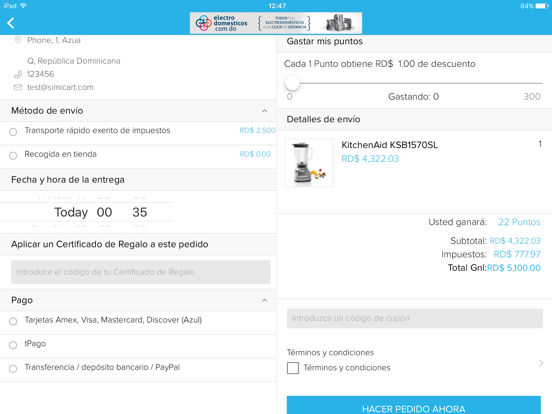Tap the Q, República Dominicana address line
The width and height of the screenshot is (552, 414).
(x=74, y=61)
